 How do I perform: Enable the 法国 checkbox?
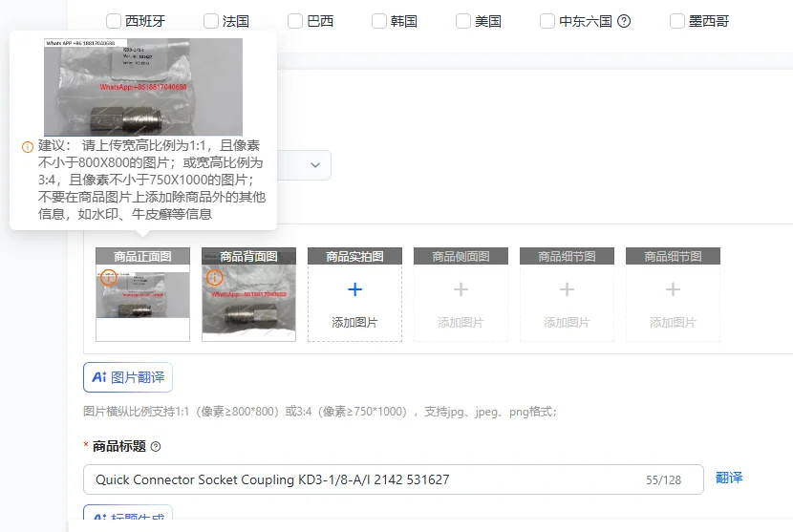[x=211, y=21]
